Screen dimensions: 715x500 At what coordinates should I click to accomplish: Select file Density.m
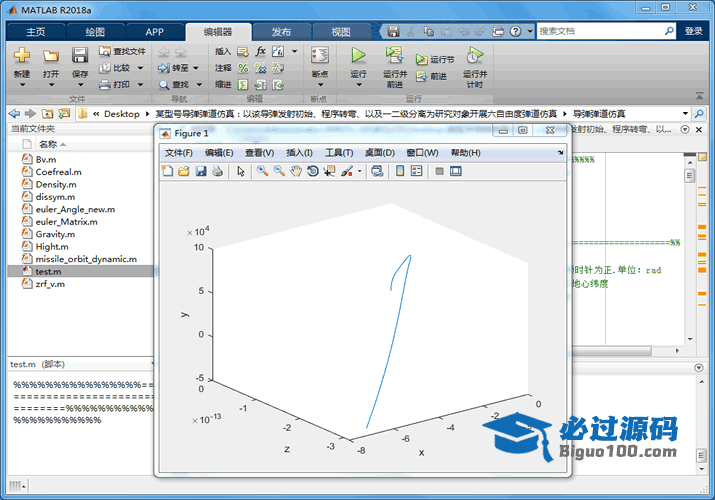(56, 184)
